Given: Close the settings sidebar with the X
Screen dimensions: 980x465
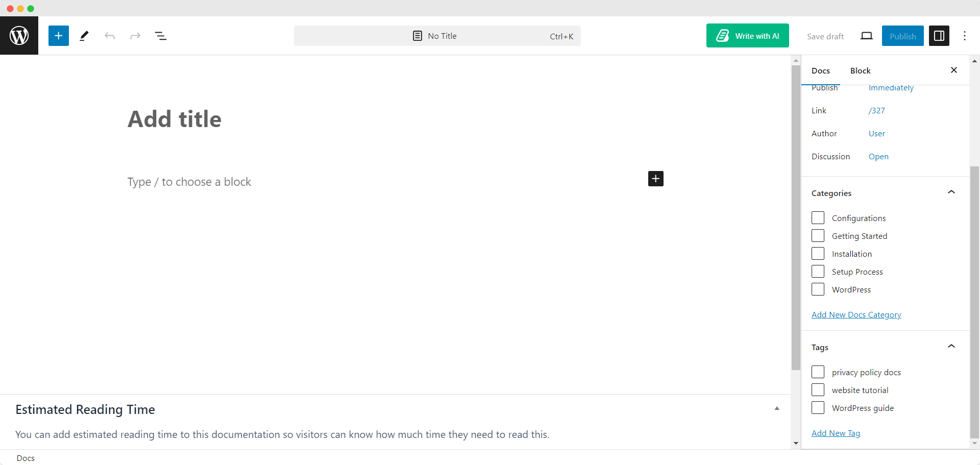Looking at the screenshot, I should point(954,70).
